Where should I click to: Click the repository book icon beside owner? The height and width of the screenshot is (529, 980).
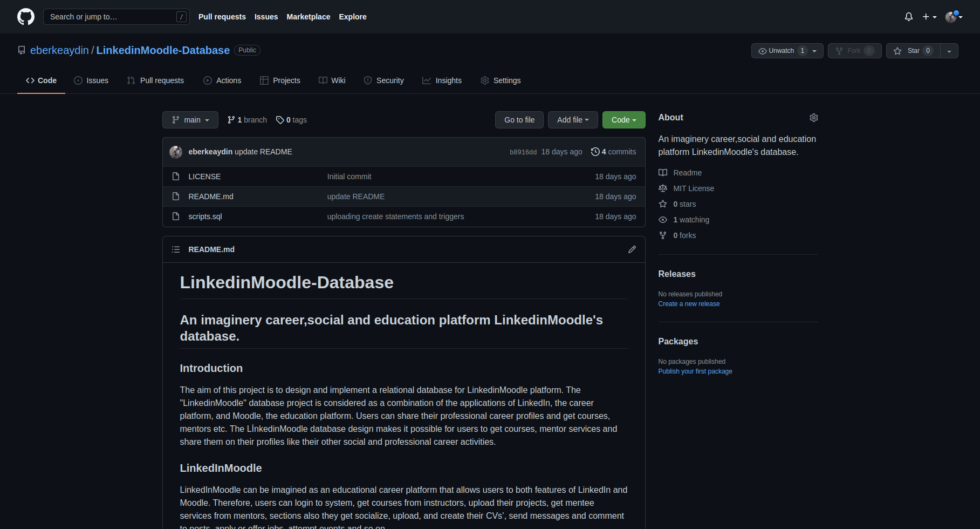(22, 50)
